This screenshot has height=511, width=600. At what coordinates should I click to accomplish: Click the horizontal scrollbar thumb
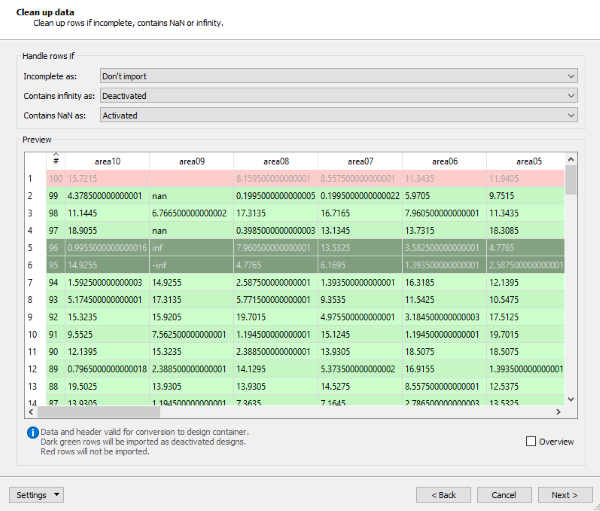[x=99, y=411]
